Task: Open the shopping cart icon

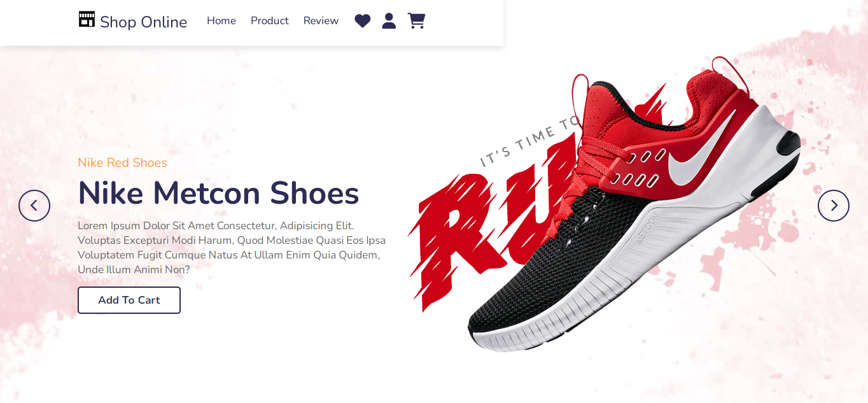Action: tap(416, 21)
